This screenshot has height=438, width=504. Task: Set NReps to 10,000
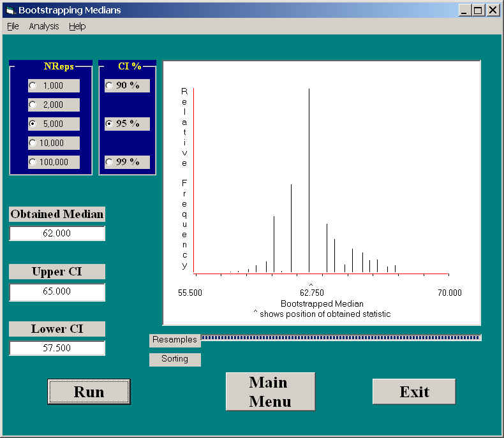pyautogui.click(x=33, y=143)
